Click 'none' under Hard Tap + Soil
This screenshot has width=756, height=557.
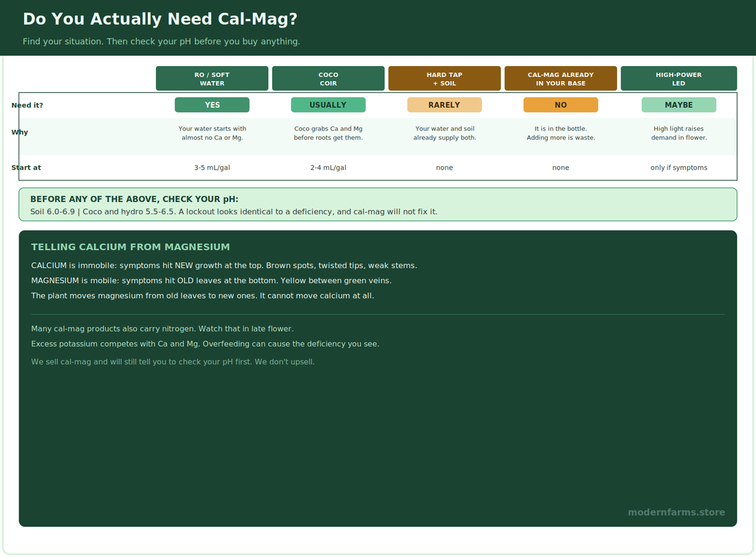(445, 168)
